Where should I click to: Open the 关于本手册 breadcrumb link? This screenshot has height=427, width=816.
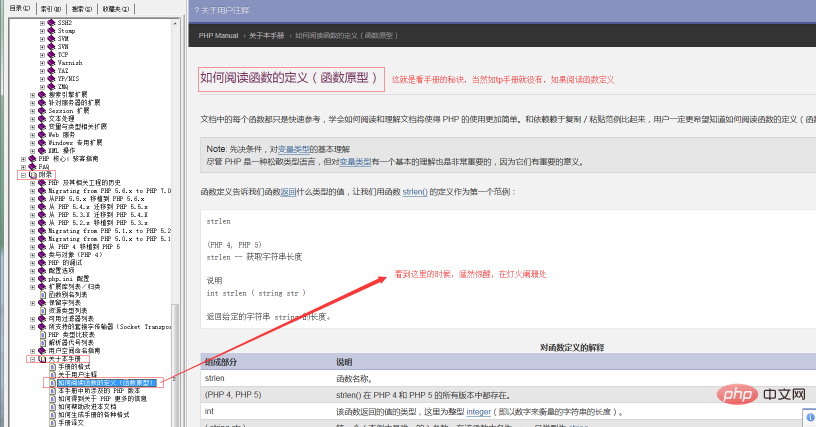point(266,35)
